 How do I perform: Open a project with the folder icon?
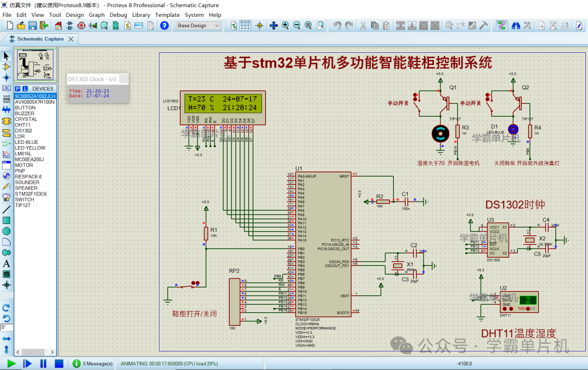pos(21,26)
